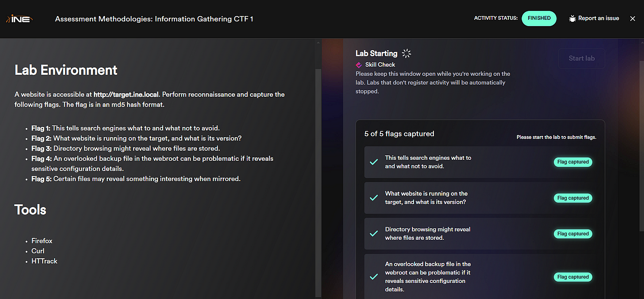Click Flag captured for the search engines flag
Screen dimensions: 644x299
click(x=572, y=162)
